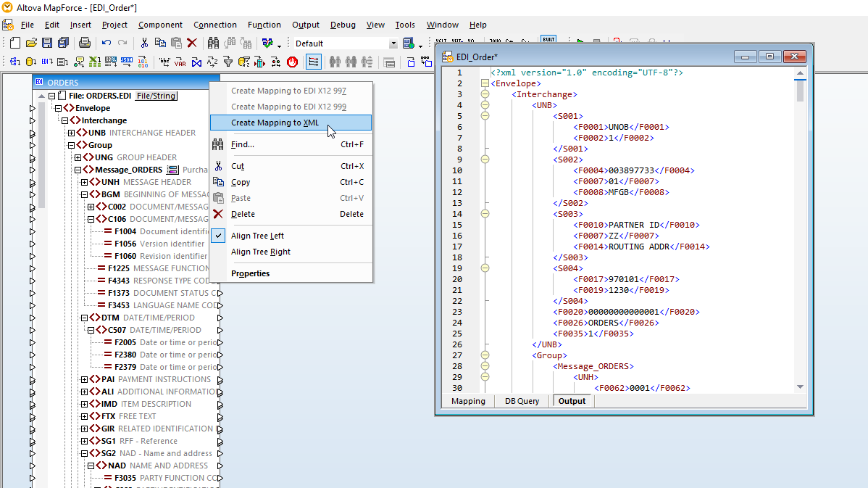Switch to the Mapping tab

tap(468, 401)
